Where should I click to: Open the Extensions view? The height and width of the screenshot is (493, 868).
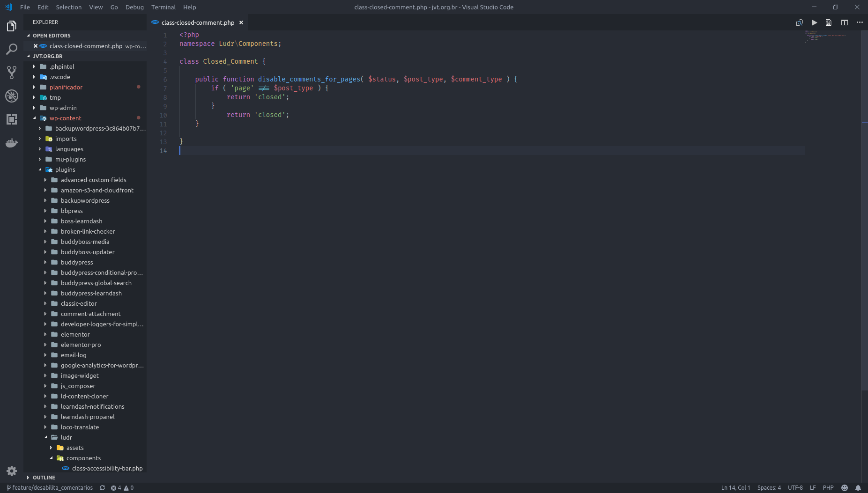[x=11, y=119]
